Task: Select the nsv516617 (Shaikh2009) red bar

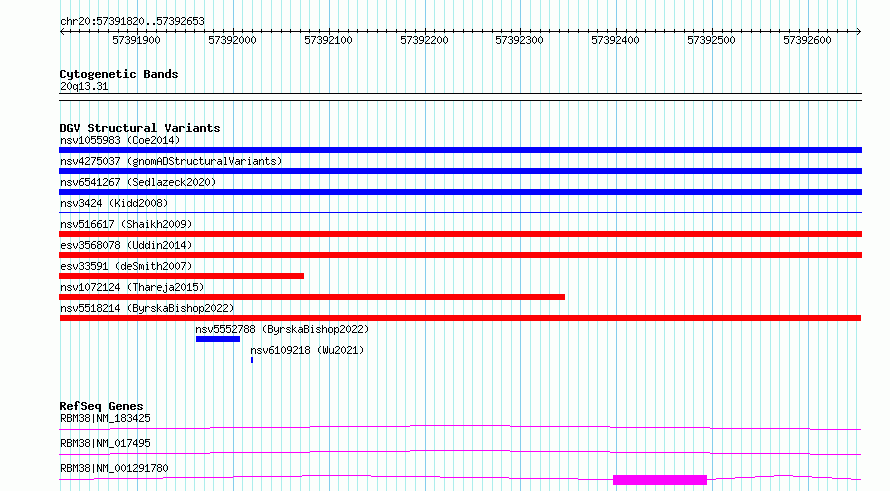Action: [x=460, y=234]
